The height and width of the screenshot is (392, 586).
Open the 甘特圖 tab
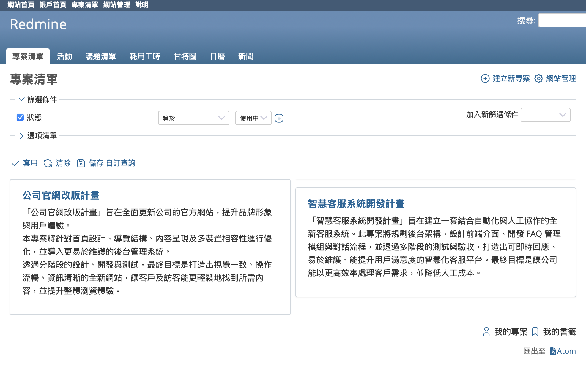click(185, 56)
